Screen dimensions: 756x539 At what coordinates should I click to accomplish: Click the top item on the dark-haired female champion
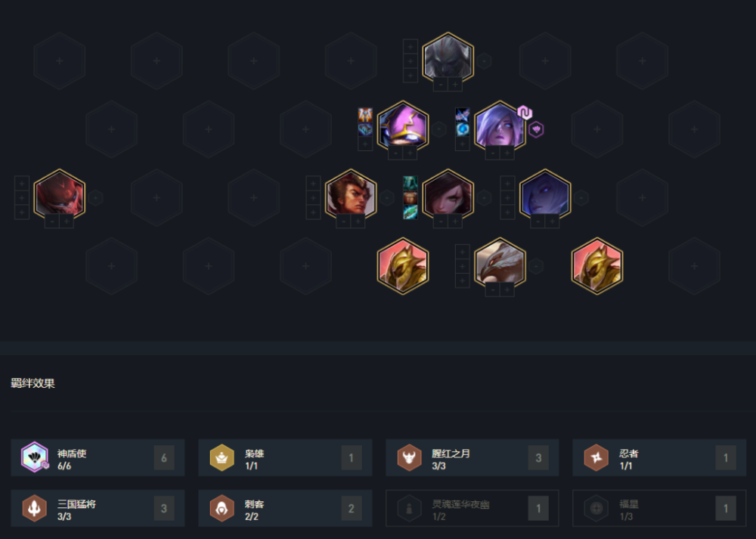click(x=410, y=183)
